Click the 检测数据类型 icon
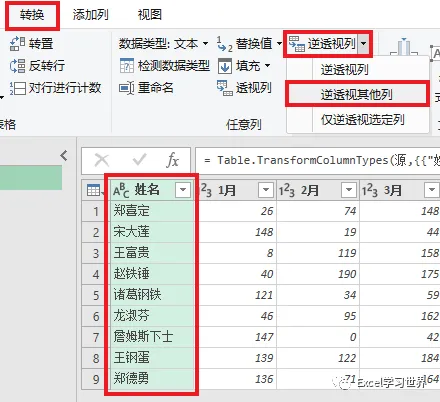The height and width of the screenshot is (402, 440). tap(127, 66)
